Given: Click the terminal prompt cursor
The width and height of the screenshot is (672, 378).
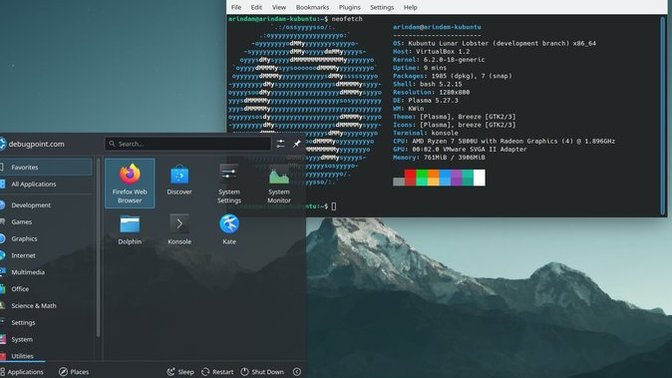Looking at the screenshot, I should pyautogui.click(x=334, y=206).
